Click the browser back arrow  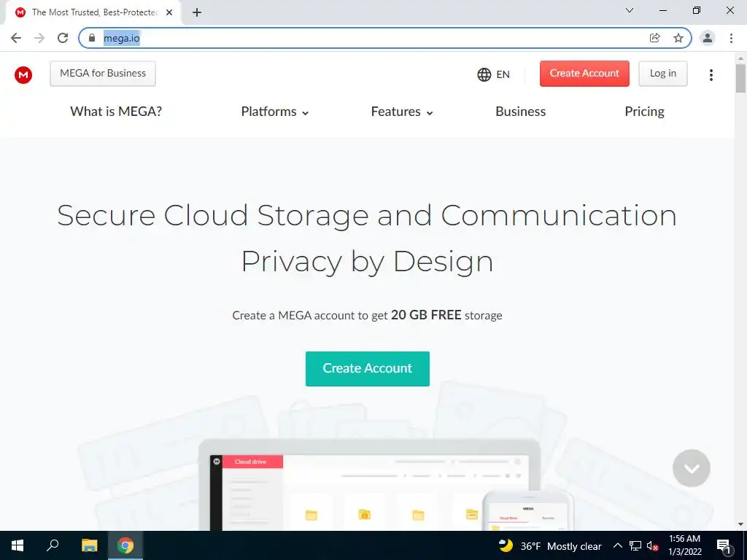[x=16, y=38]
